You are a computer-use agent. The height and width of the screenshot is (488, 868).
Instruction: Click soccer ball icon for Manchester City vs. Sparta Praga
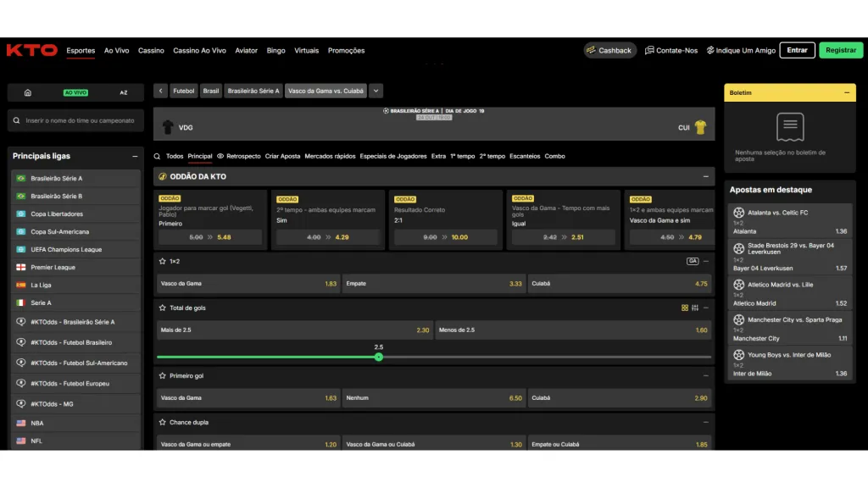pyautogui.click(x=739, y=319)
